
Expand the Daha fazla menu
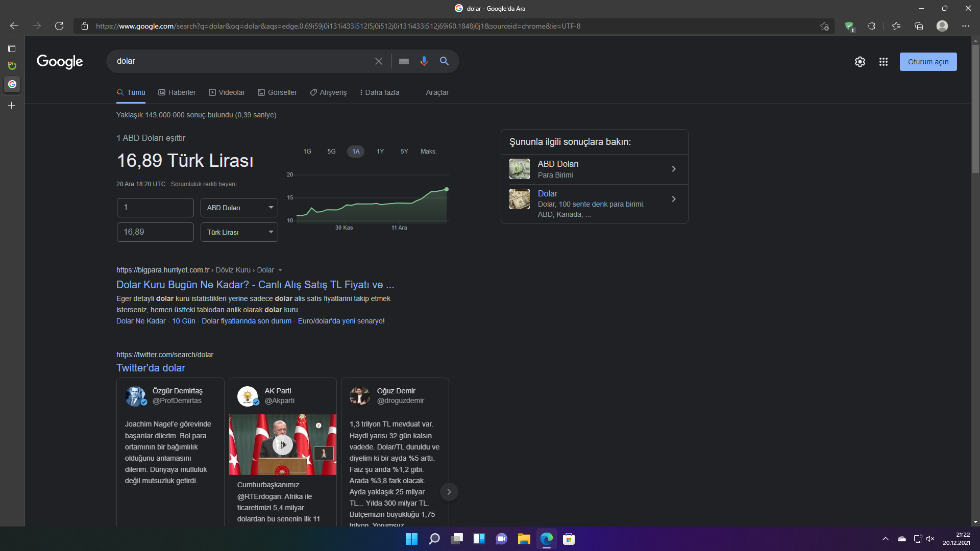point(379,92)
